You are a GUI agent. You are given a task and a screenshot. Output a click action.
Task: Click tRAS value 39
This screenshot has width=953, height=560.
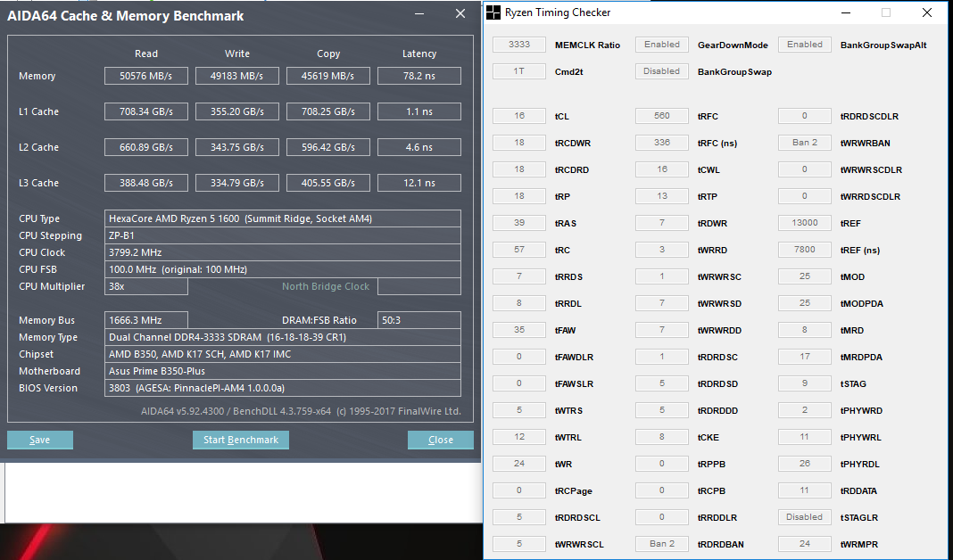pos(519,223)
